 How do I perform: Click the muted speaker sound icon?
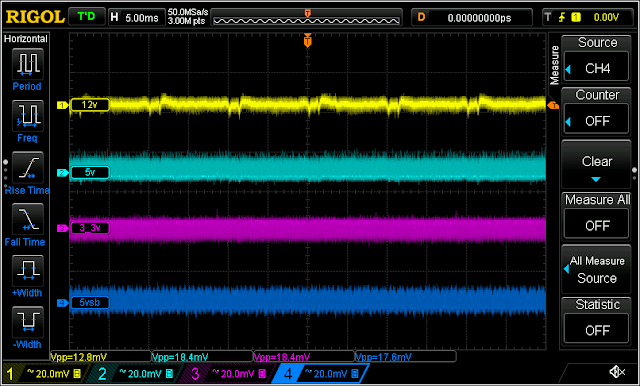[x=617, y=372]
